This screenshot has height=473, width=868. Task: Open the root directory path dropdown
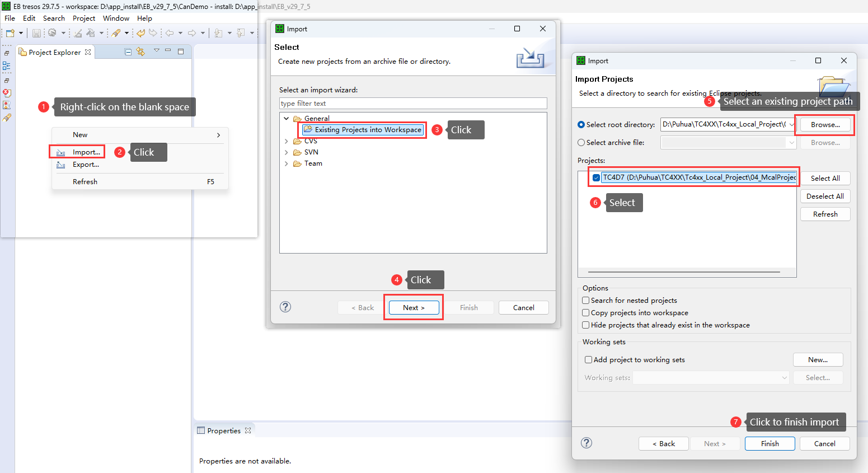[x=792, y=124]
